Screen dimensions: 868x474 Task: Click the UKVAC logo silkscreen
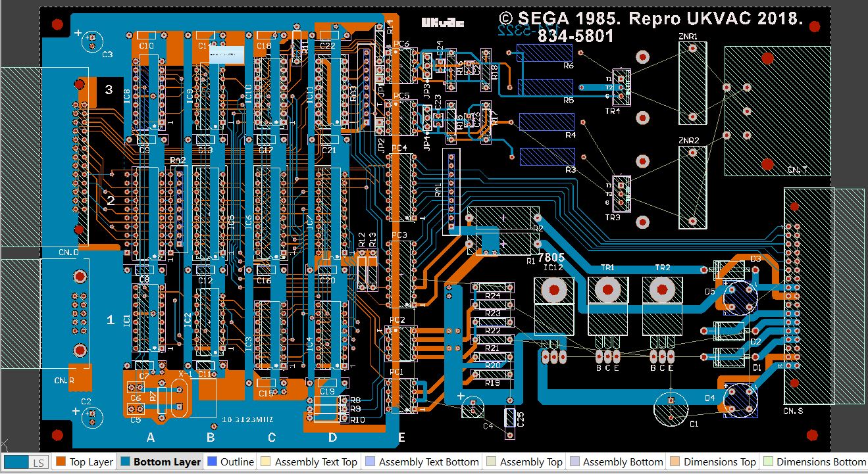click(x=443, y=23)
